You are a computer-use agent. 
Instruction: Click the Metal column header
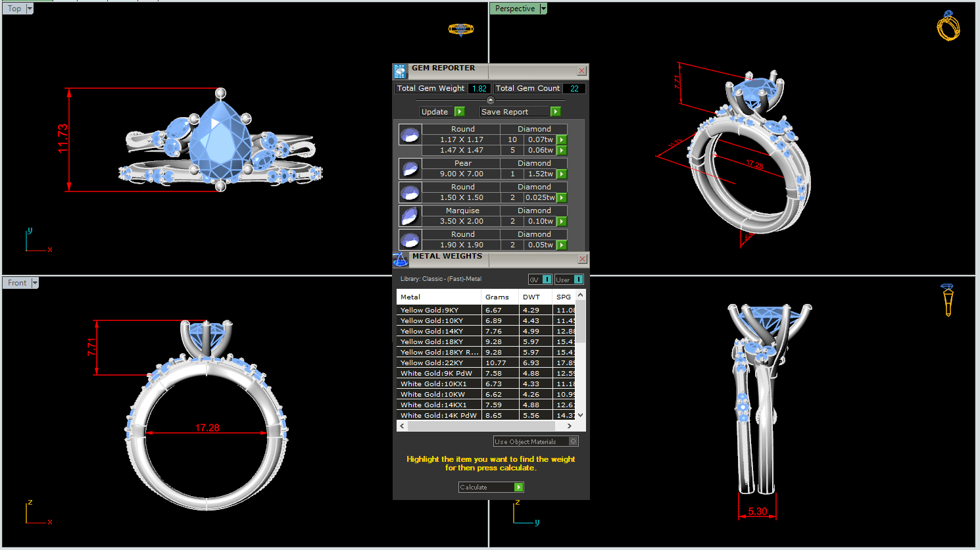[439, 297]
